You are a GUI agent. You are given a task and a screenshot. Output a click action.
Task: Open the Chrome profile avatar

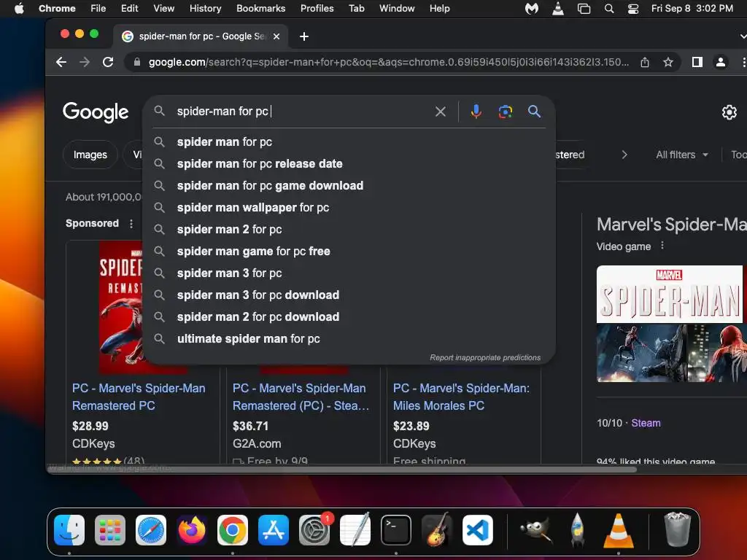[720, 62]
